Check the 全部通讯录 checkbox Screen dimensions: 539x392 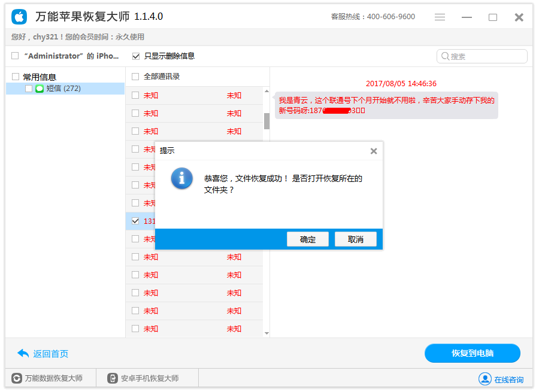click(135, 77)
